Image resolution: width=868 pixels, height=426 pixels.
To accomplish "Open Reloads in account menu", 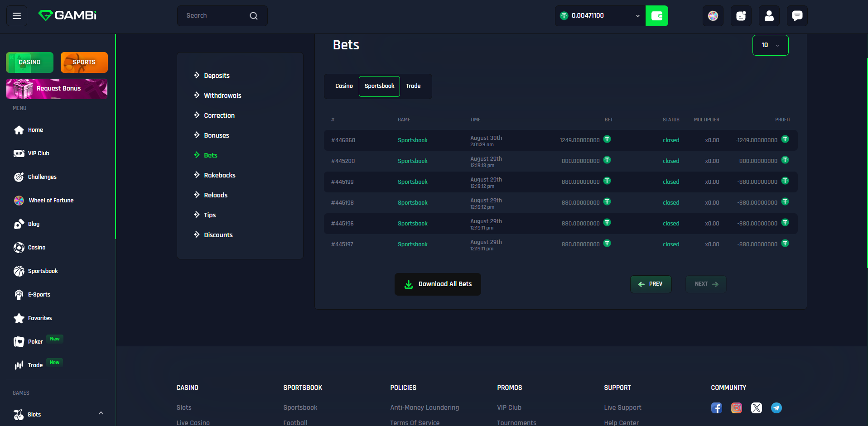I will 216,195.
